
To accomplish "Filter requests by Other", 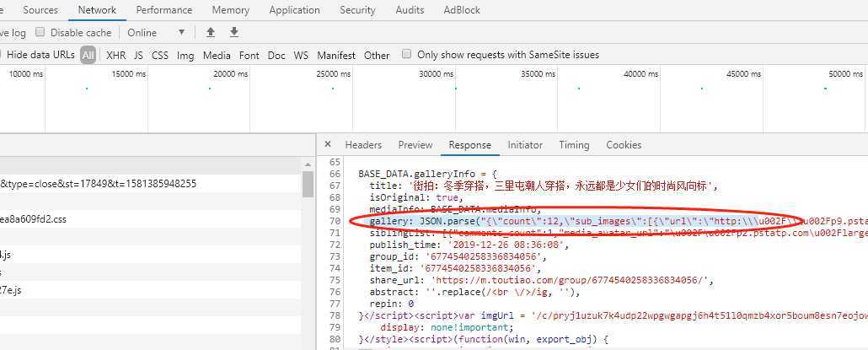I will [x=377, y=55].
